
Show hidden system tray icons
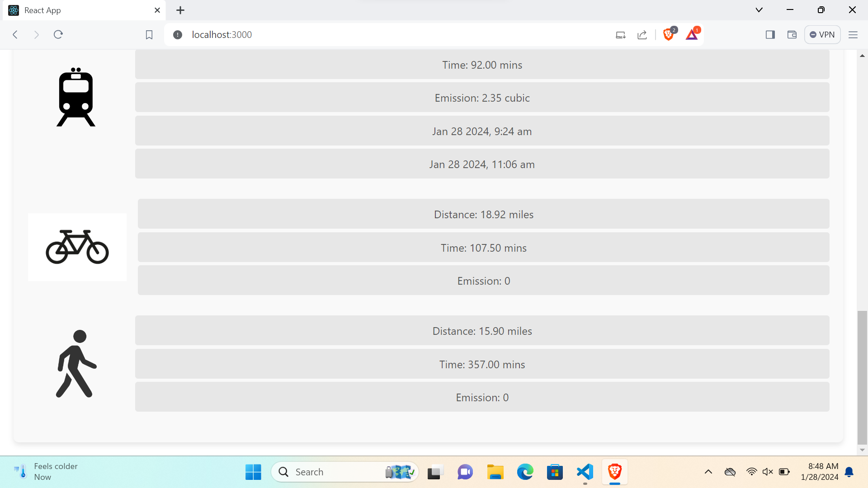[708, 472]
